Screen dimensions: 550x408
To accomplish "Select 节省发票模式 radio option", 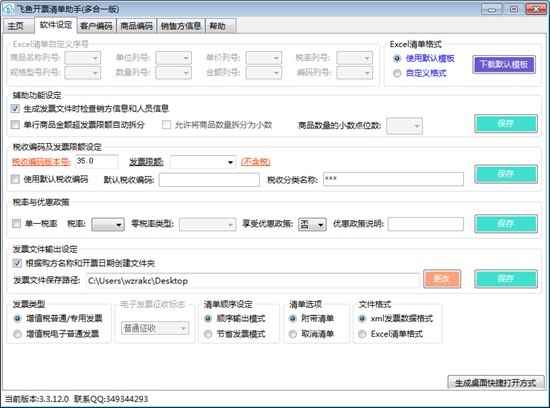I will point(234,334).
